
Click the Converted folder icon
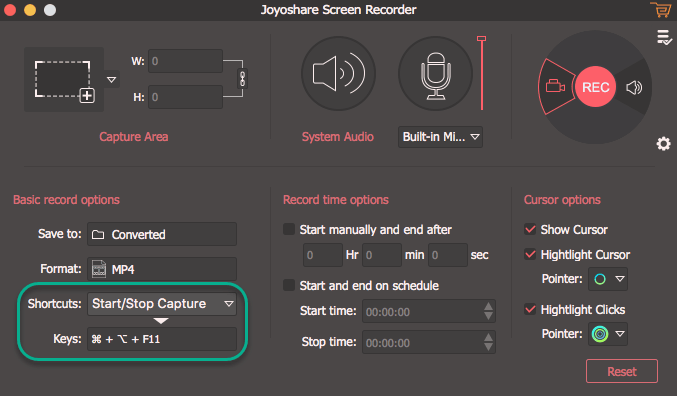click(x=98, y=234)
